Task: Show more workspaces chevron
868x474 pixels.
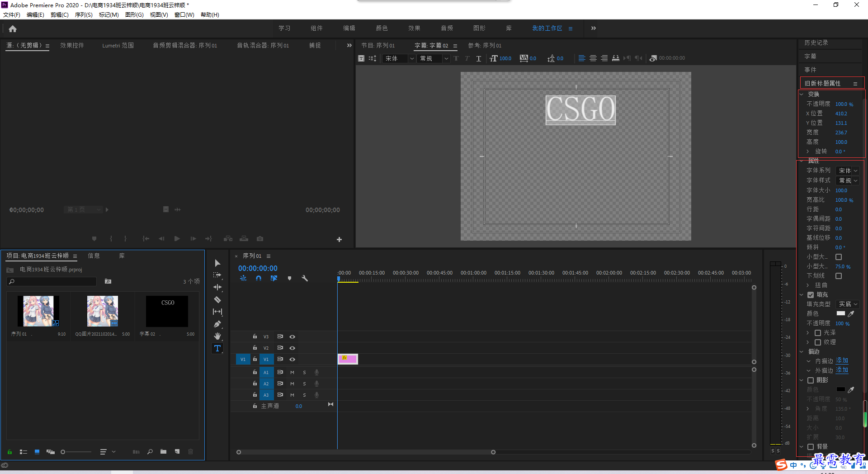Action: pyautogui.click(x=594, y=28)
